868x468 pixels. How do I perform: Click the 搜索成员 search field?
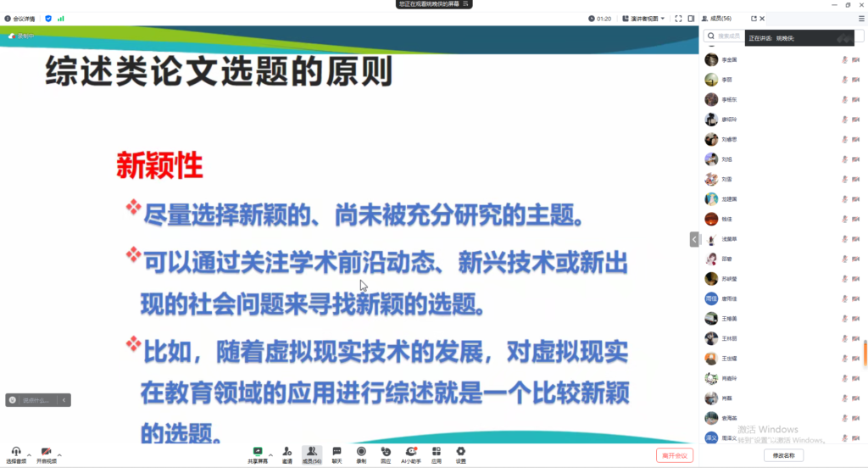pos(727,36)
